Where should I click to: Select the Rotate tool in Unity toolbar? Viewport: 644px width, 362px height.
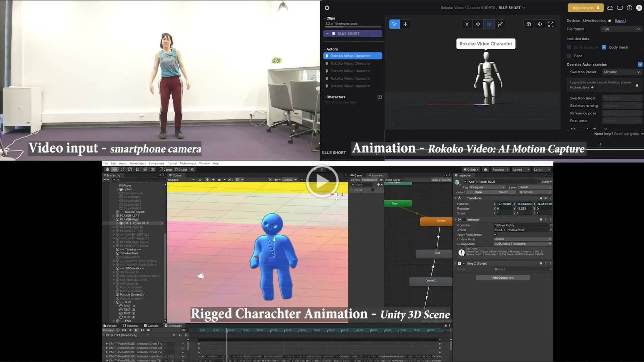[x=122, y=170]
